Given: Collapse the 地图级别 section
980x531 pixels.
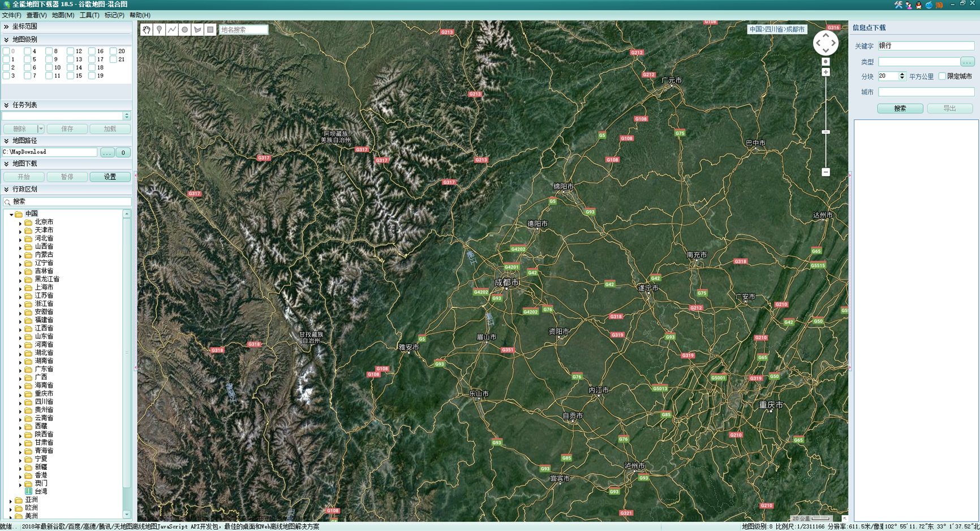Looking at the screenshot, I should pyautogui.click(x=6, y=40).
